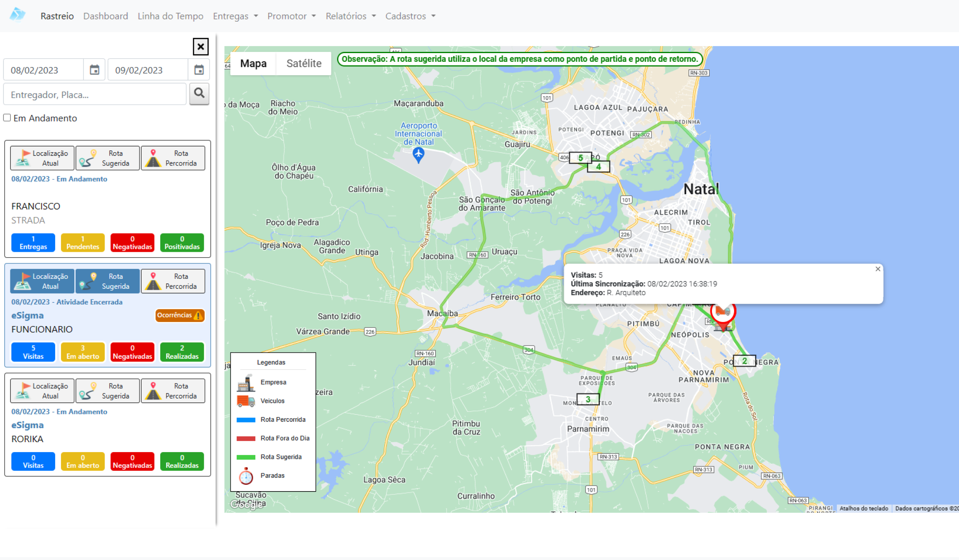Click the search magnifier icon button

pyautogui.click(x=199, y=93)
